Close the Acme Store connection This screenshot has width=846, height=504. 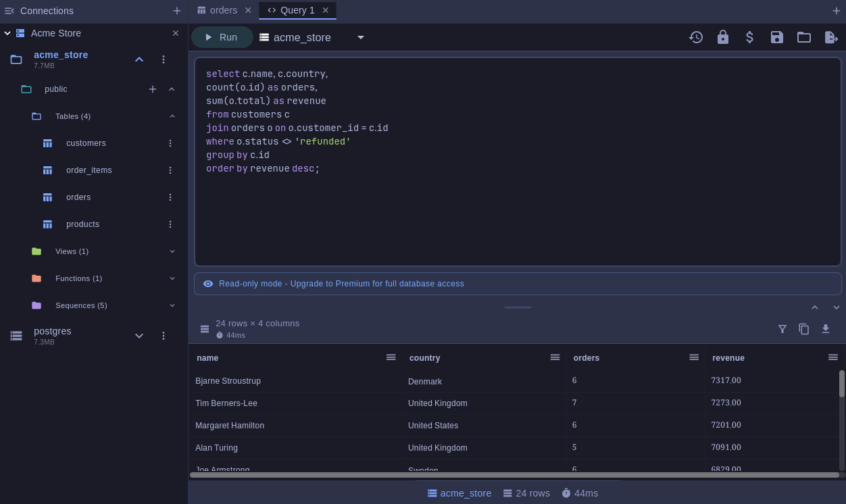(176, 33)
